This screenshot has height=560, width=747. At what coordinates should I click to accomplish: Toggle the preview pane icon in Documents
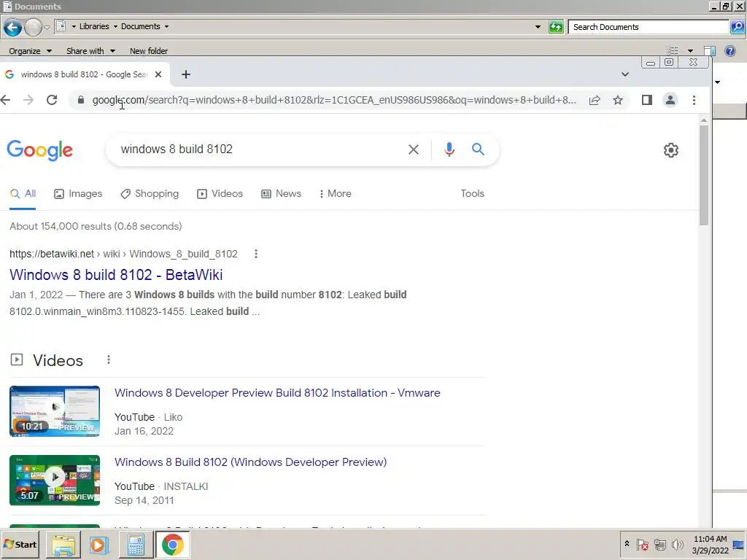pos(709,50)
